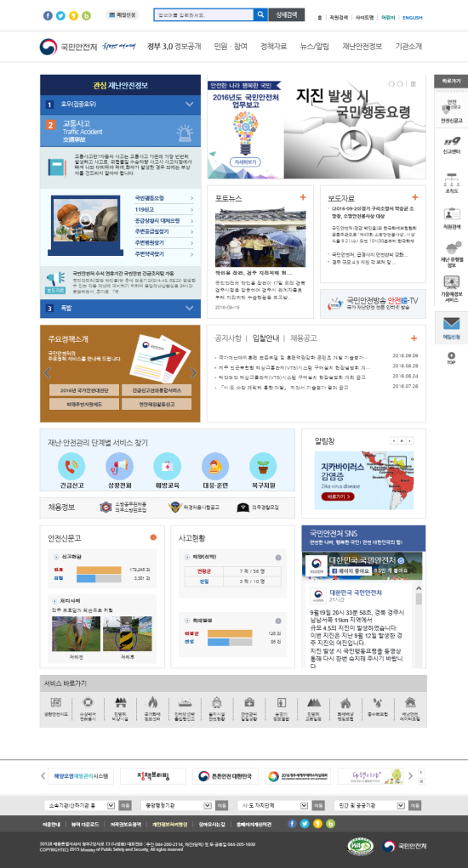468x868 pixels.
Task: Open the 민간 및 공공기관 dropdown
Action: click(369, 805)
